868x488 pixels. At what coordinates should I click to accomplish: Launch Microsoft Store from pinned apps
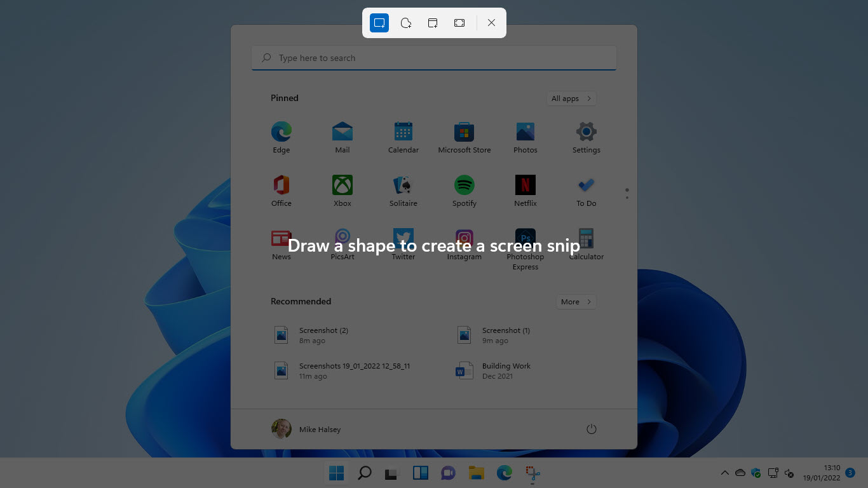click(464, 138)
